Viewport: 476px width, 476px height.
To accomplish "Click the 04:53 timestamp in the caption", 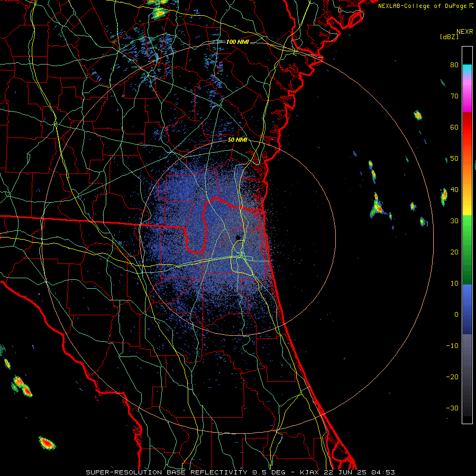I will [384, 472].
